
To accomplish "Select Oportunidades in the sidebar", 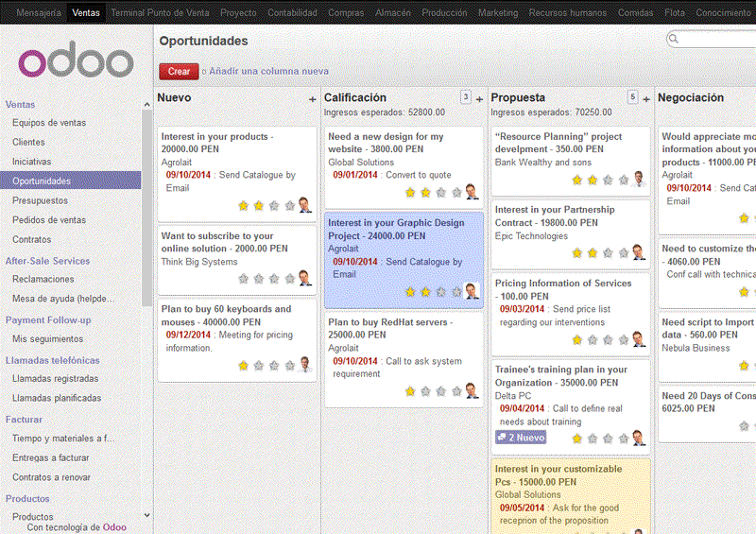I will [70, 181].
